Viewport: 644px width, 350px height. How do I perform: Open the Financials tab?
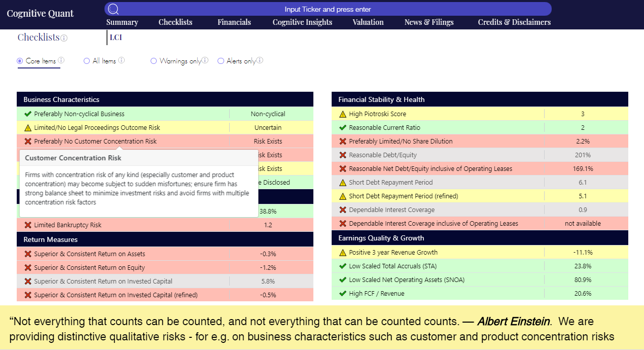pos(234,22)
